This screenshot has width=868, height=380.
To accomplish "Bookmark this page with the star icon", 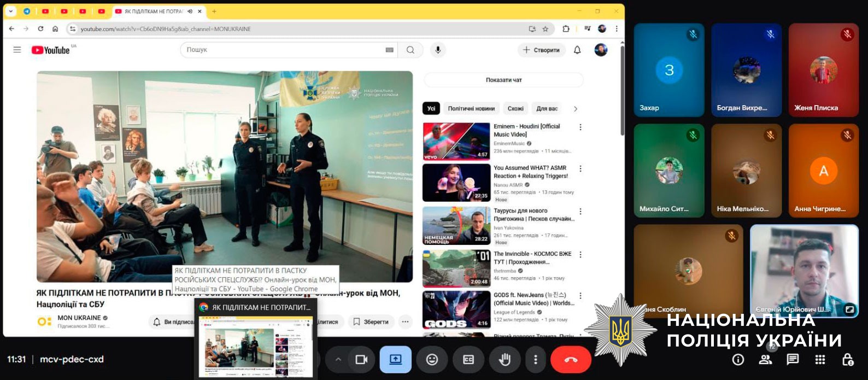I will tap(545, 28).
